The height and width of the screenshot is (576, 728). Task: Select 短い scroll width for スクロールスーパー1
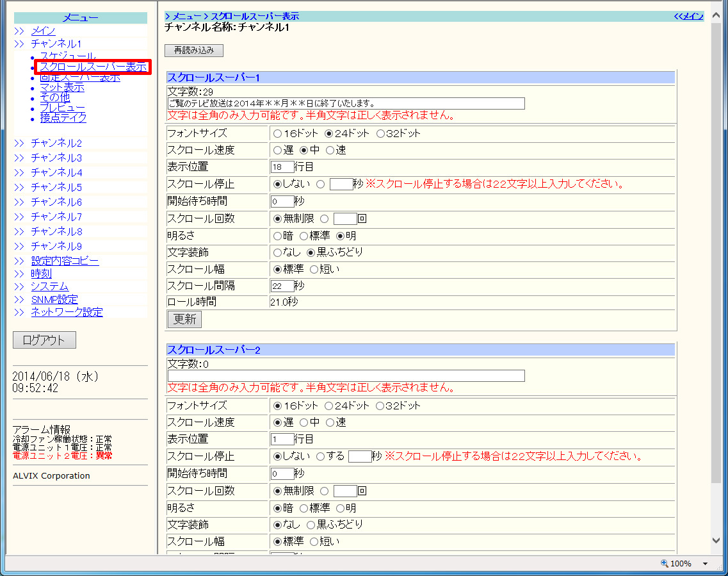[x=314, y=269]
